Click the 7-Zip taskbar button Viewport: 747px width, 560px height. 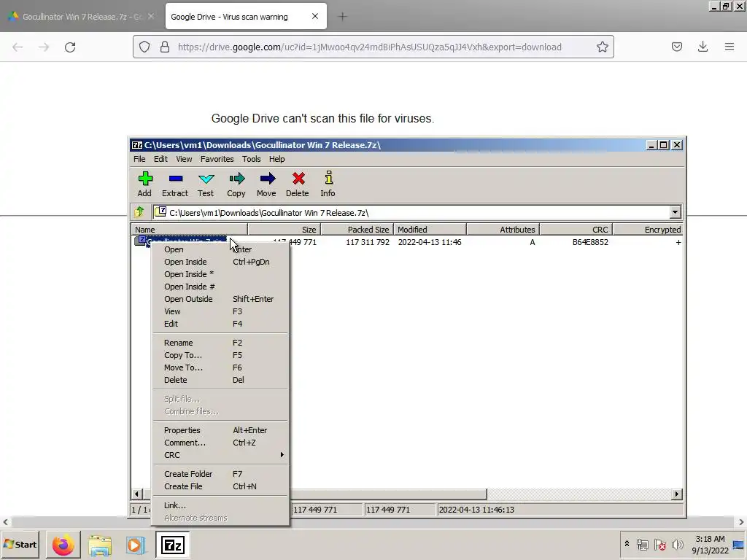[x=172, y=545]
